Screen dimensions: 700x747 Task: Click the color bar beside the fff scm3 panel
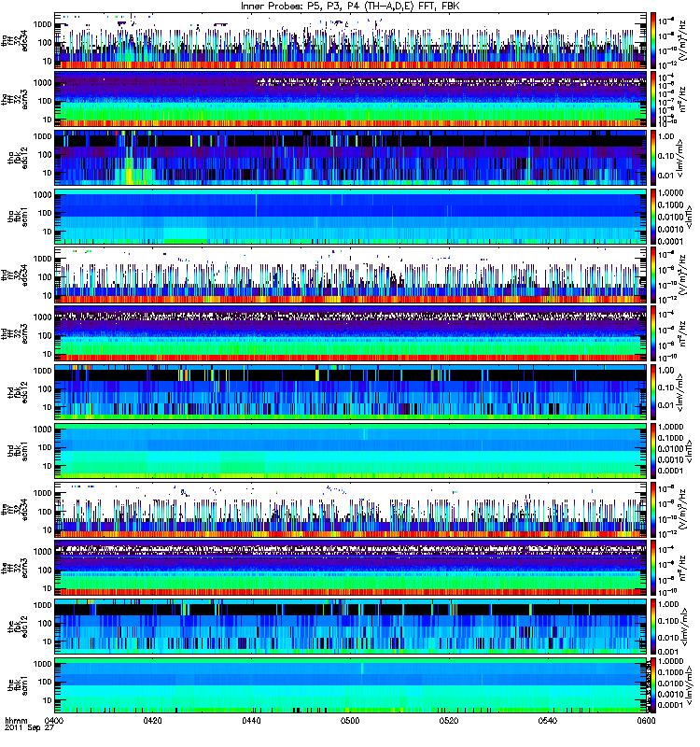(x=652, y=568)
